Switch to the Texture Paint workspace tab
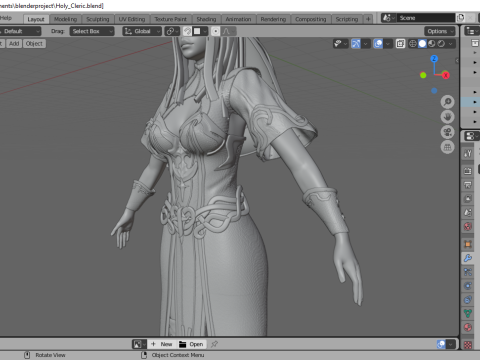This screenshot has width=480, height=360. point(171,19)
